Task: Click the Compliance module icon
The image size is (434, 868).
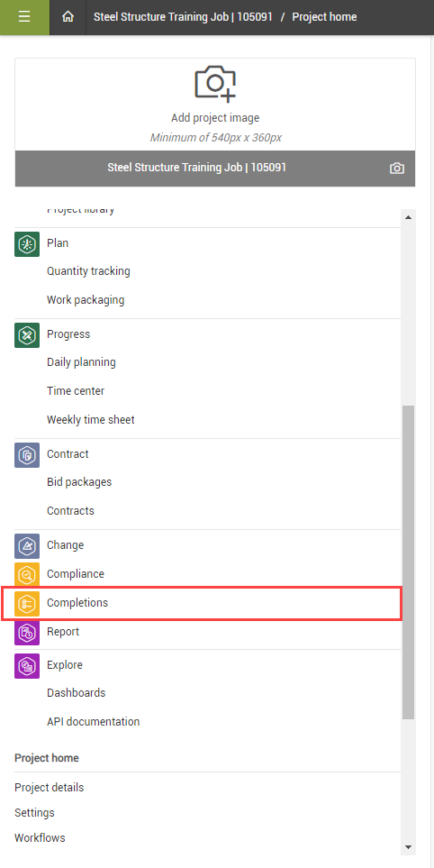Action: coord(26,574)
